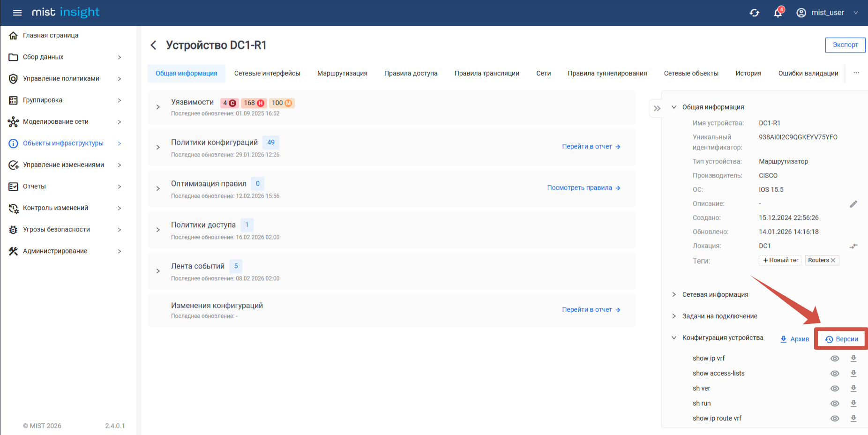Switch to the История tab
This screenshot has width=868, height=435.
coord(748,74)
